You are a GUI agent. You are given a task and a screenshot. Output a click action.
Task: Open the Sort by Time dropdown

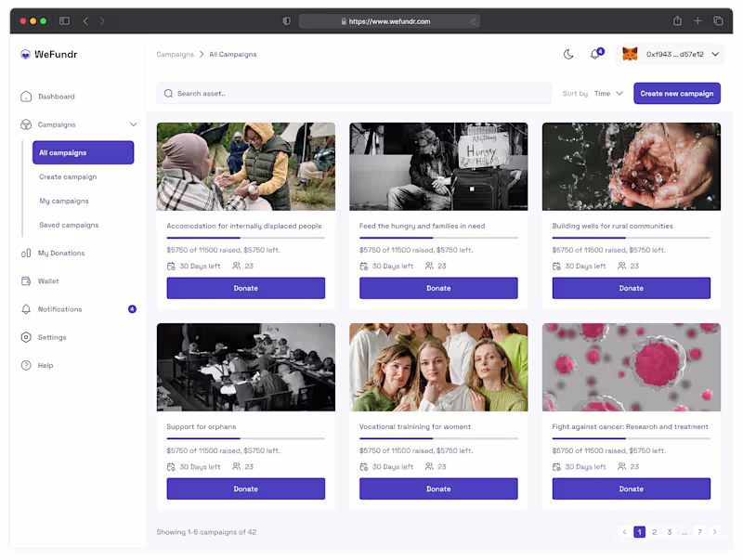tap(608, 93)
